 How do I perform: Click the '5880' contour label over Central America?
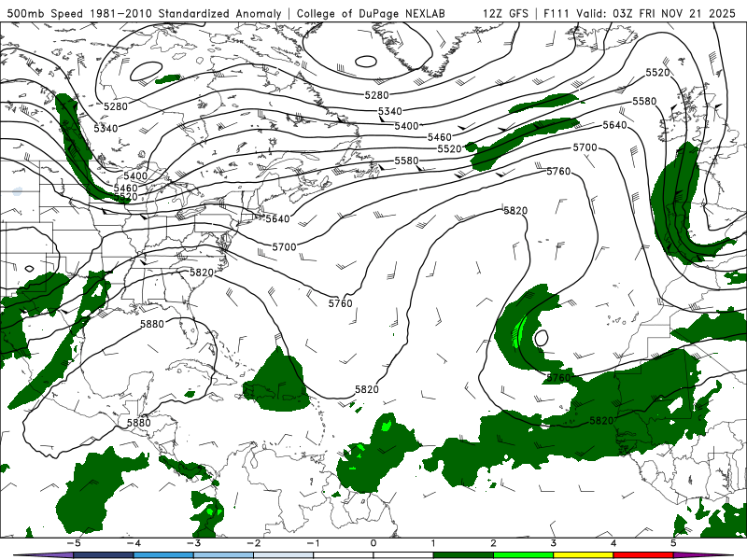[x=138, y=423]
